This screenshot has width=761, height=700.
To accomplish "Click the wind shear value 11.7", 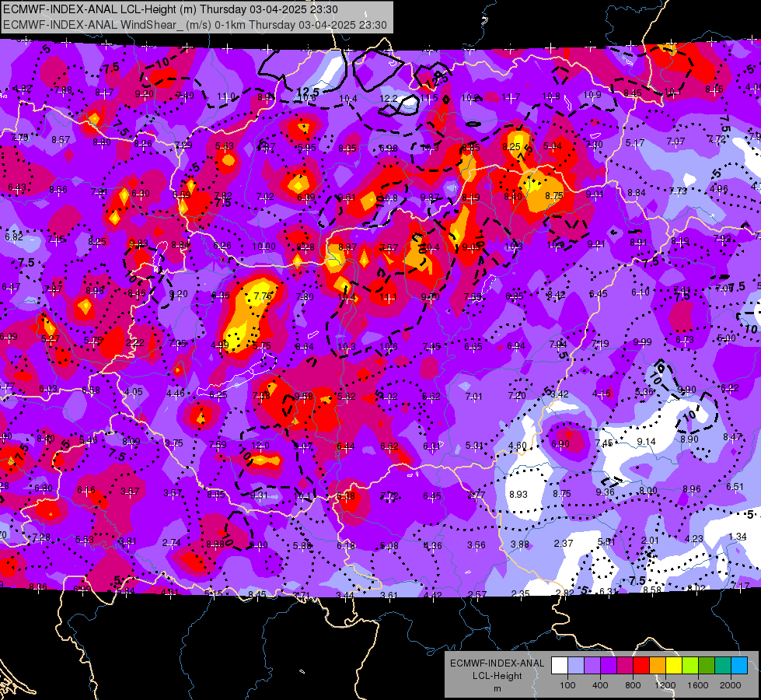I will point(511,98).
